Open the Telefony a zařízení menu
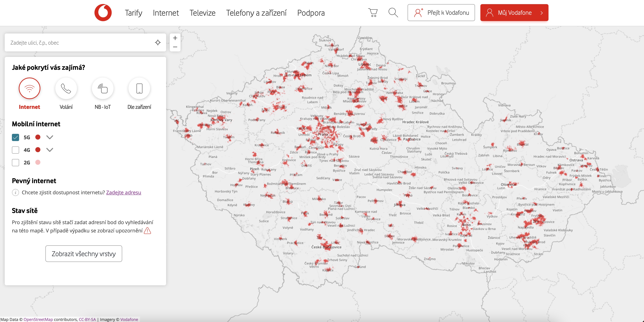 256,13
